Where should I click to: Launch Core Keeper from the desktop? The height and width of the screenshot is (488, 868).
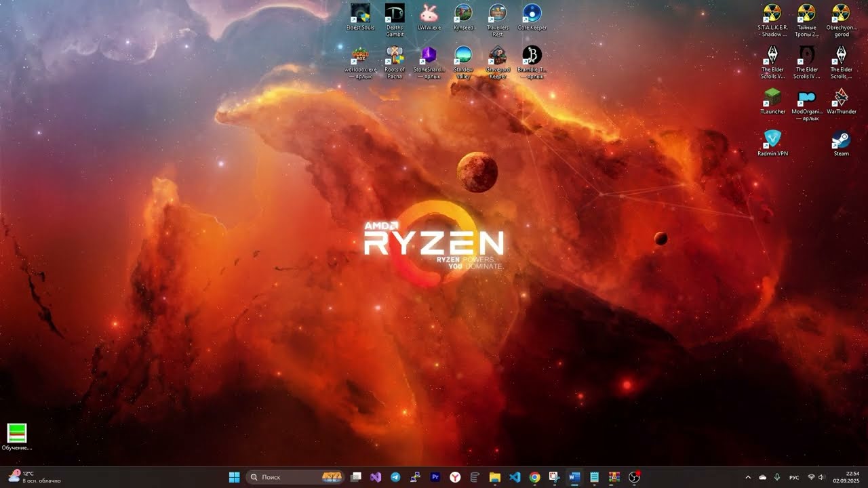tap(532, 17)
